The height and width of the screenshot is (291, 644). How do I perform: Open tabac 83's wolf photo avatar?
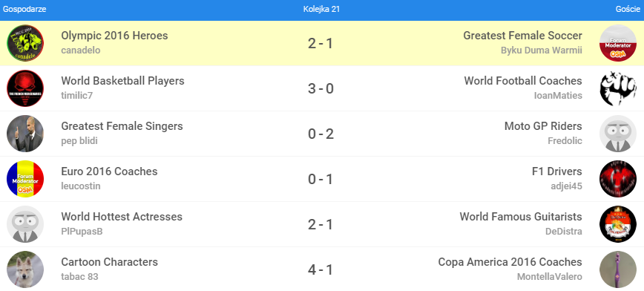[x=25, y=269]
